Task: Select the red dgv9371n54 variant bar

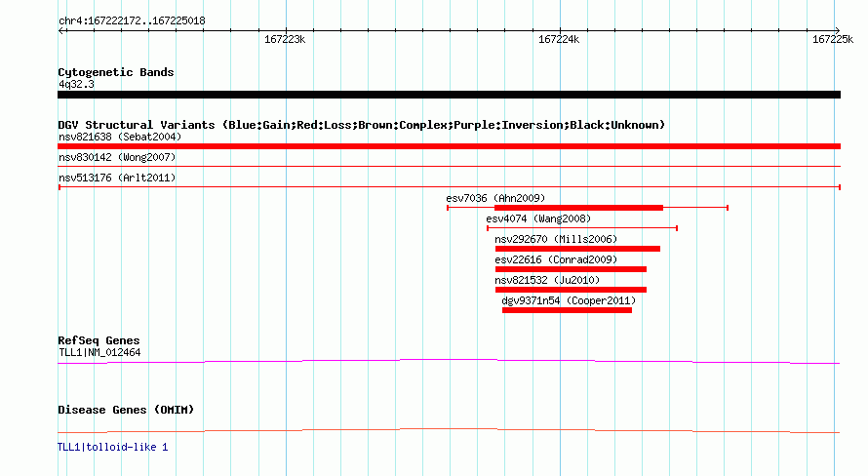Action: 567,310
